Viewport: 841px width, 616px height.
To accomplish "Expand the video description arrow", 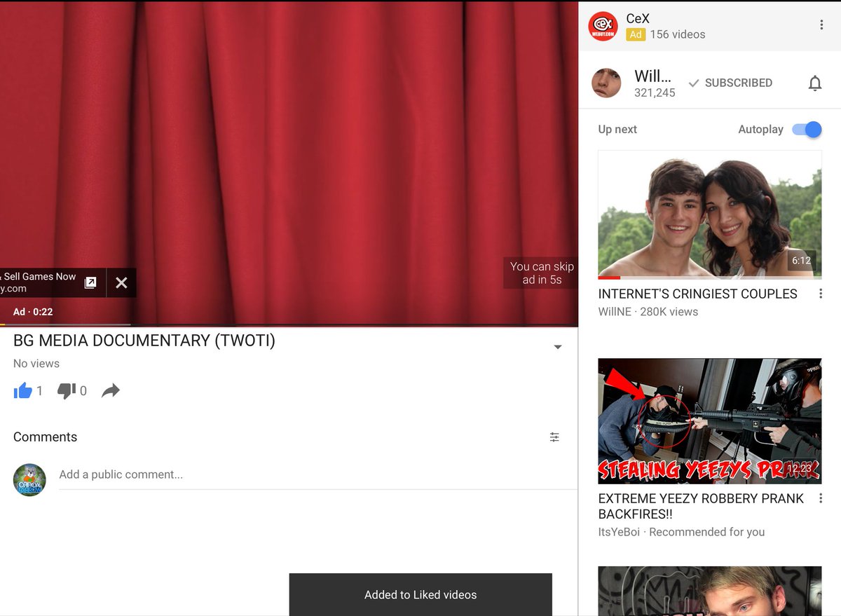I will click(x=558, y=347).
